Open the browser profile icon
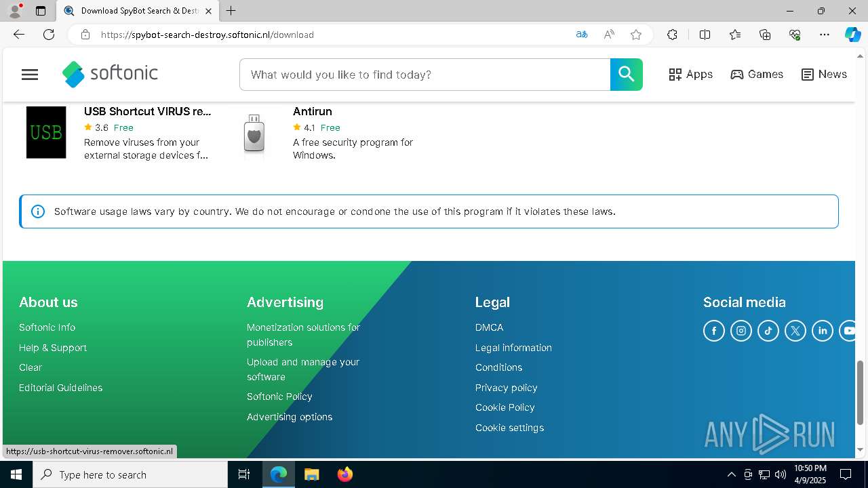The height and width of the screenshot is (488, 868). tap(15, 11)
